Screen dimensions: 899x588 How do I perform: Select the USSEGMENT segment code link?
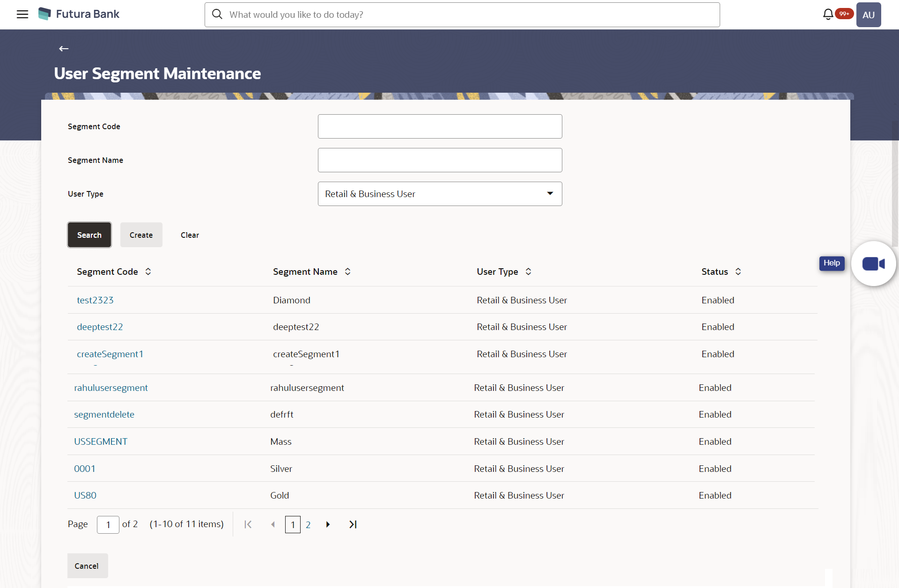pos(100,441)
